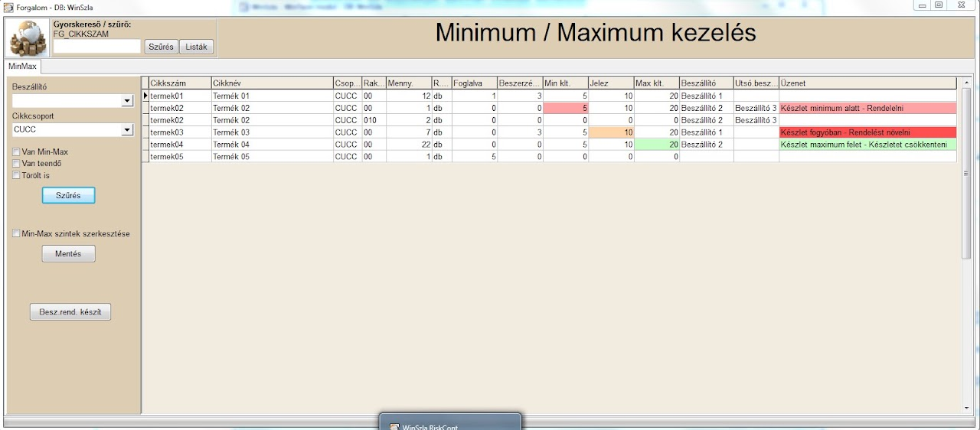Screen dimensions: 980x430
Task: Click the Mentés button
Action: 68,253
